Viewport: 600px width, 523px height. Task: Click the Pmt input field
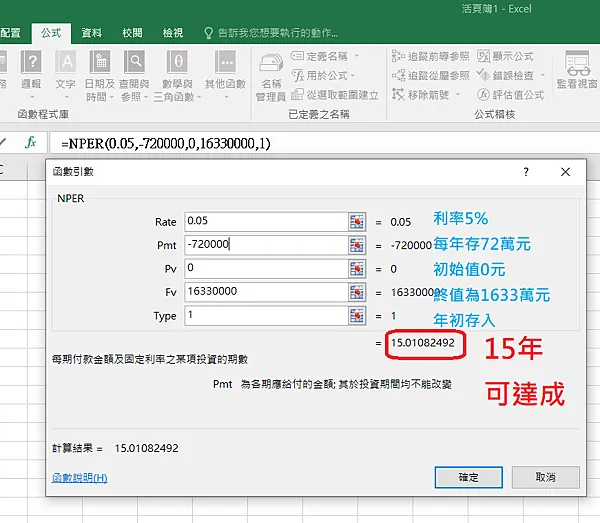(x=266, y=245)
